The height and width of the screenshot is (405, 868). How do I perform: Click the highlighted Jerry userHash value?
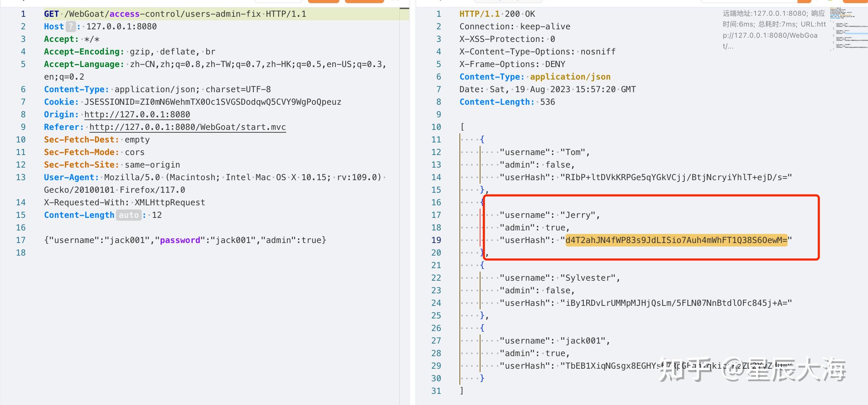[676, 240]
